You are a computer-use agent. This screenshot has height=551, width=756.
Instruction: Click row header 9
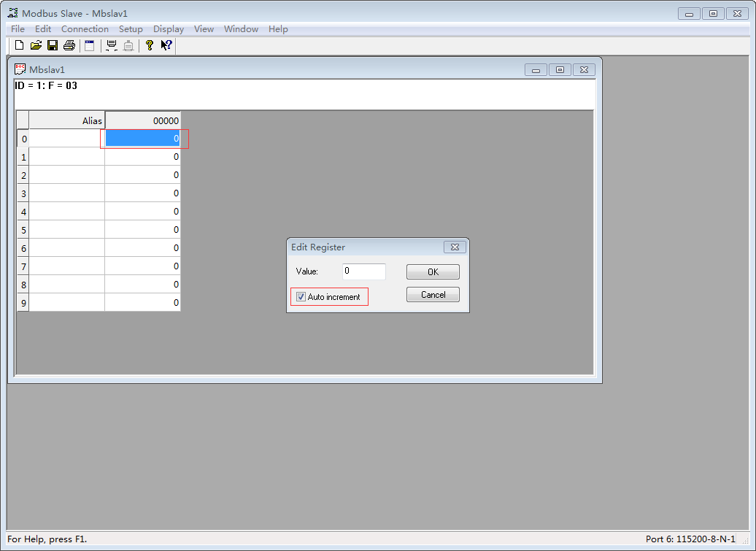pyautogui.click(x=23, y=303)
